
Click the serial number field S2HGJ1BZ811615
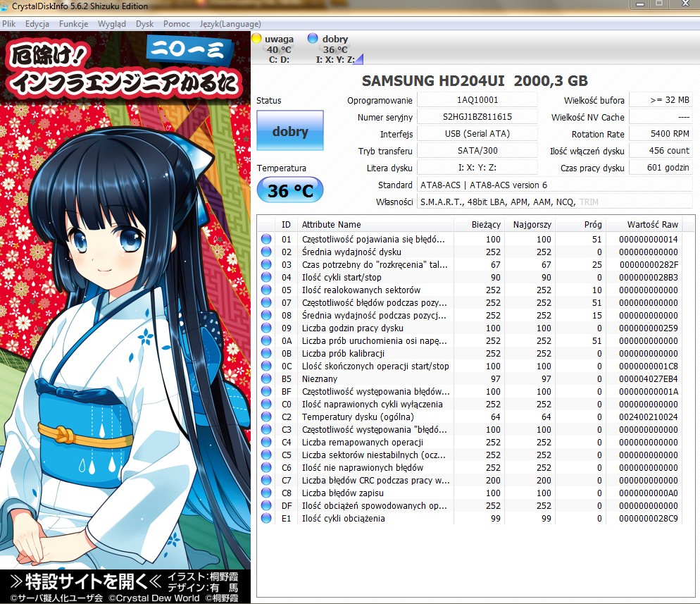477,116
